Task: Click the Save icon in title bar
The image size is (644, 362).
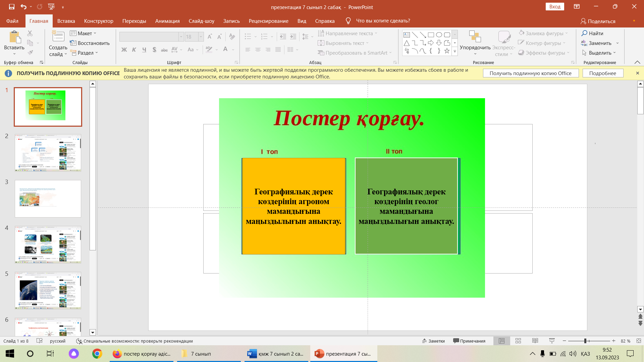Action: [12, 7]
